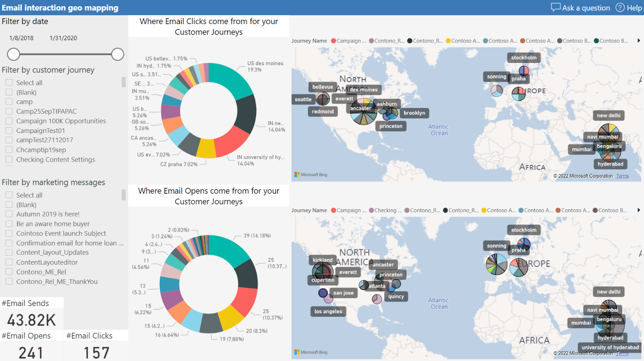
Task: Expand lower map legend with right arrow
Action: coord(639,210)
